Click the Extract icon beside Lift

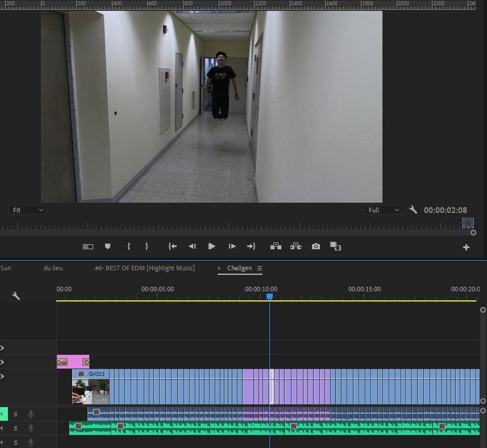click(295, 246)
